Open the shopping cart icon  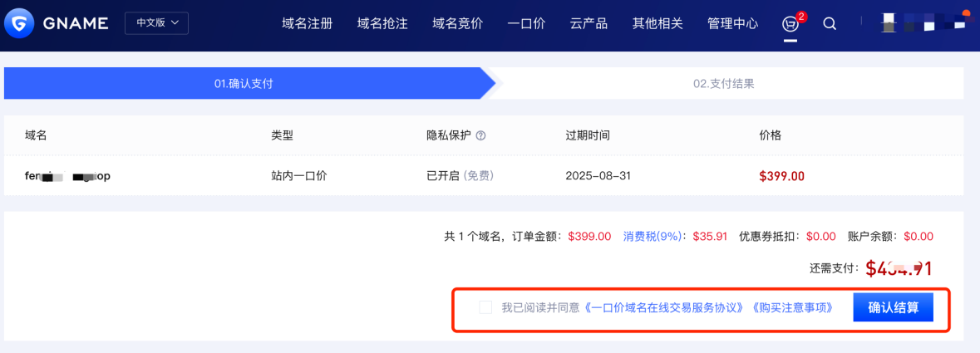click(790, 24)
